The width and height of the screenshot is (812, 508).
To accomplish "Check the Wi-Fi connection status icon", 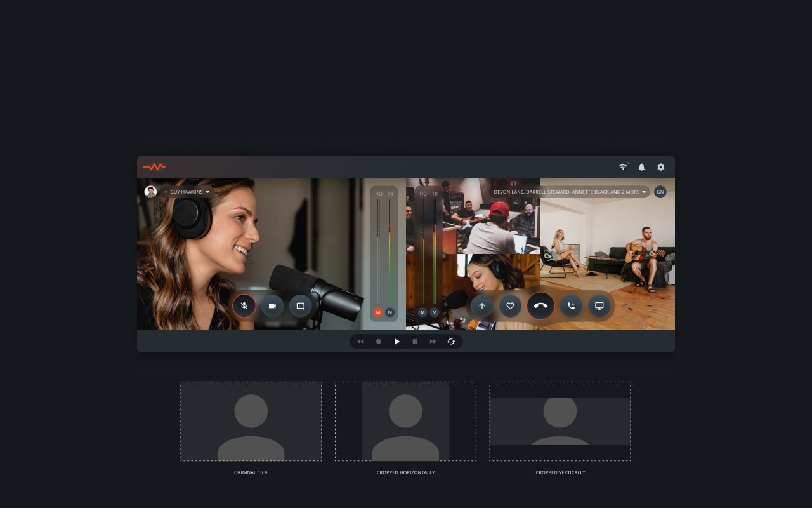I will pyautogui.click(x=623, y=167).
